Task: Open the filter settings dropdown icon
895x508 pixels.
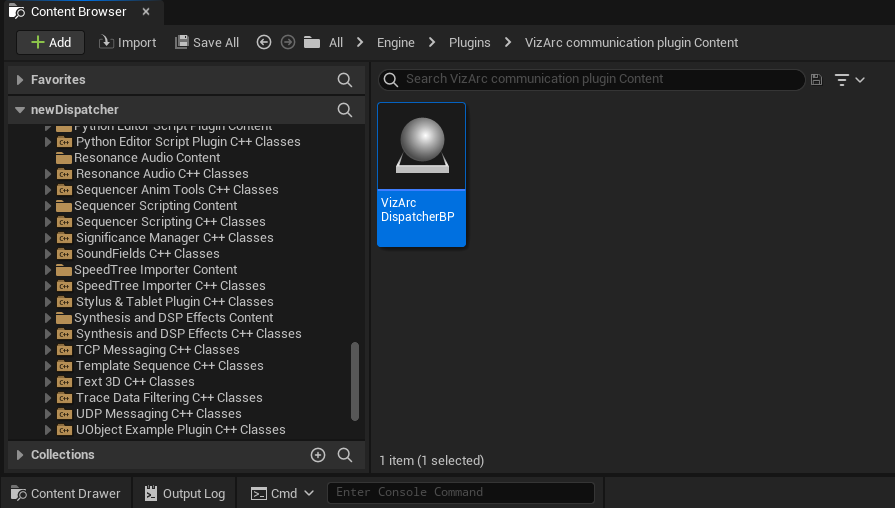Action: click(x=849, y=79)
